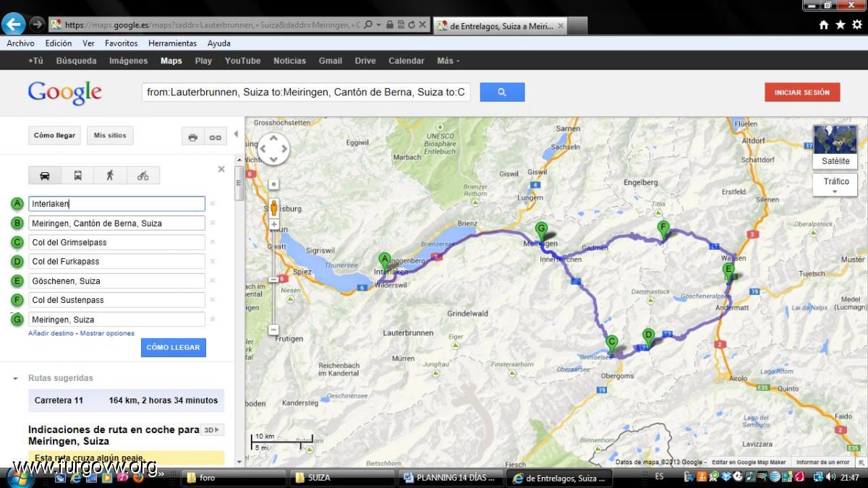
Task: Open the Más dropdown in Google bar
Action: click(448, 61)
